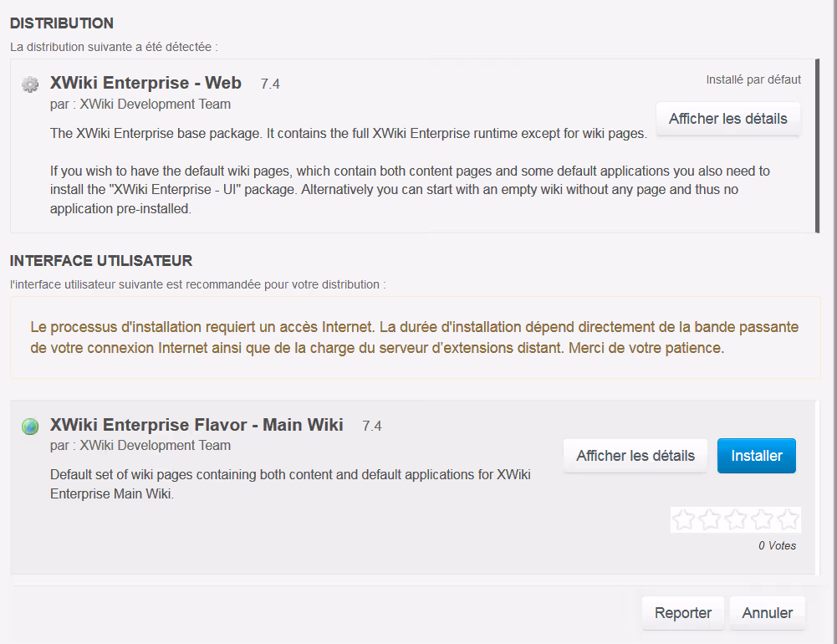The width and height of the screenshot is (837, 644).
Task: Rate the flavor with the first star
Action: (684, 520)
